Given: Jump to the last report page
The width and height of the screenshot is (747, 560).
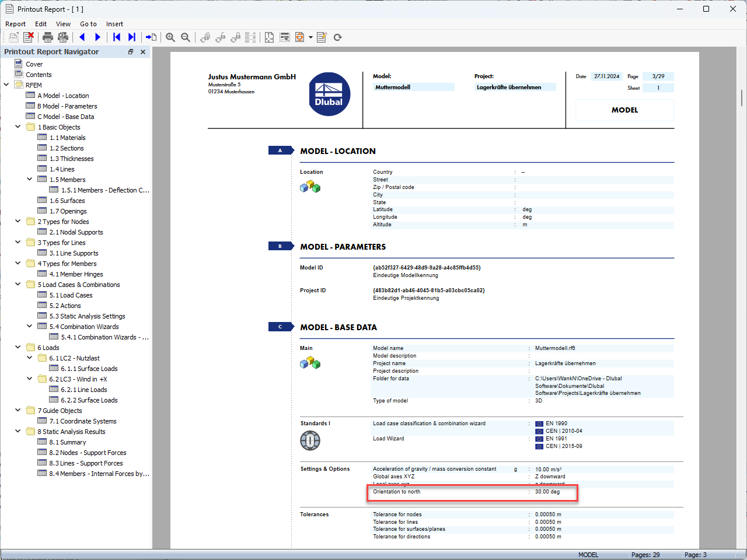Looking at the screenshot, I should coord(131,37).
